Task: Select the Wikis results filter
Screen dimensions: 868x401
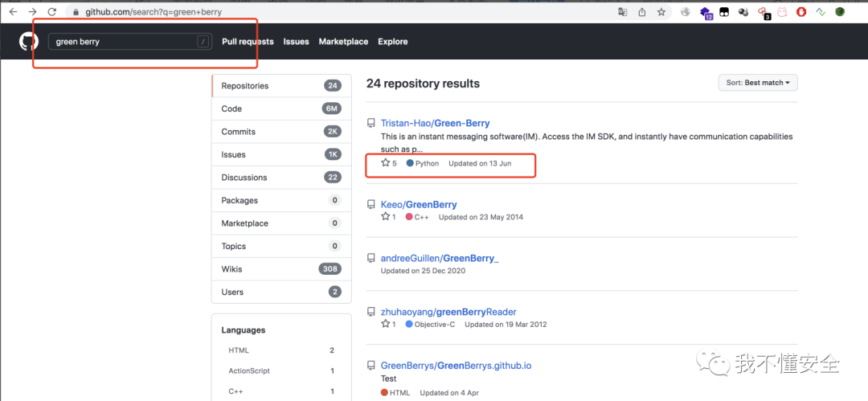Action: [x=281, y=269]
